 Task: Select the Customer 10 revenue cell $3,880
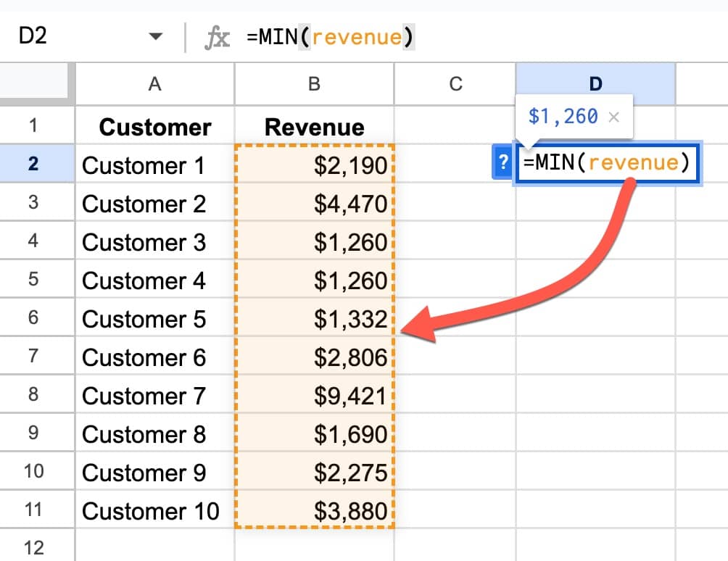[314, 511]
